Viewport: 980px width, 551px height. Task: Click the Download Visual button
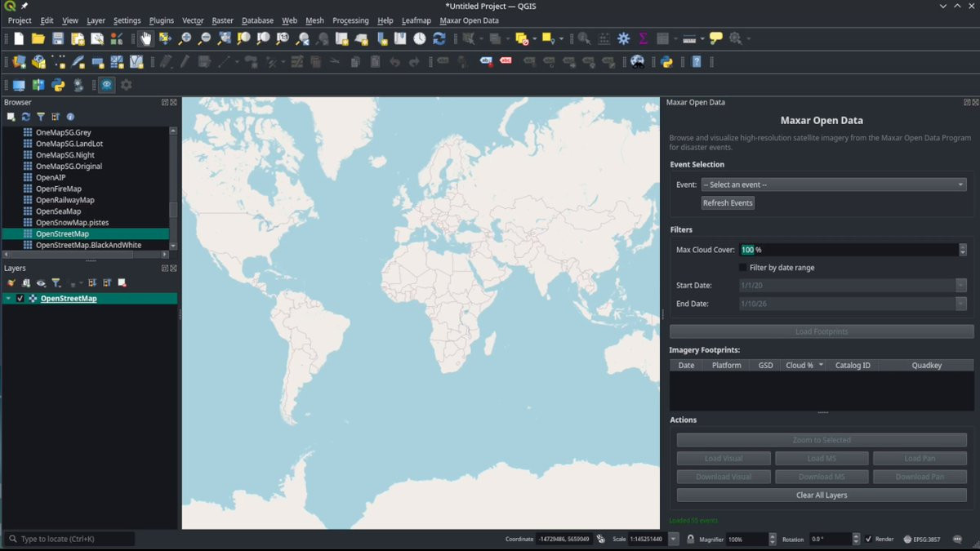pos(724,477)
